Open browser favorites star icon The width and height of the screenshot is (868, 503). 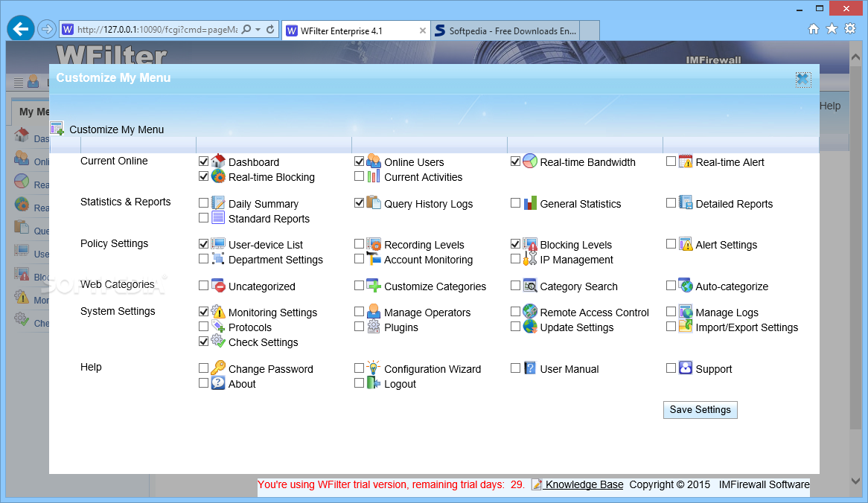(832, 29)
